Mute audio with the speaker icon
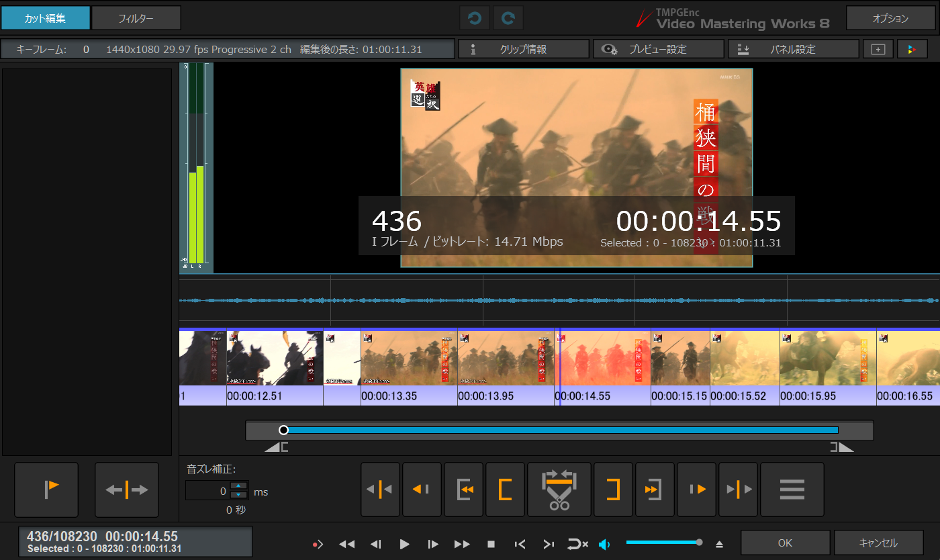 point(604,544)
